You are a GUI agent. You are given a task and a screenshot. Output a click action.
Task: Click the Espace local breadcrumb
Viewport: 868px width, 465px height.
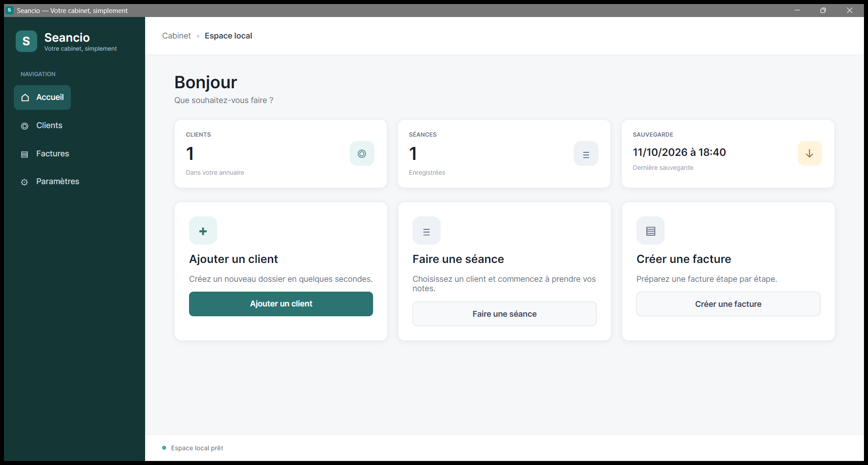coord(228,36)
